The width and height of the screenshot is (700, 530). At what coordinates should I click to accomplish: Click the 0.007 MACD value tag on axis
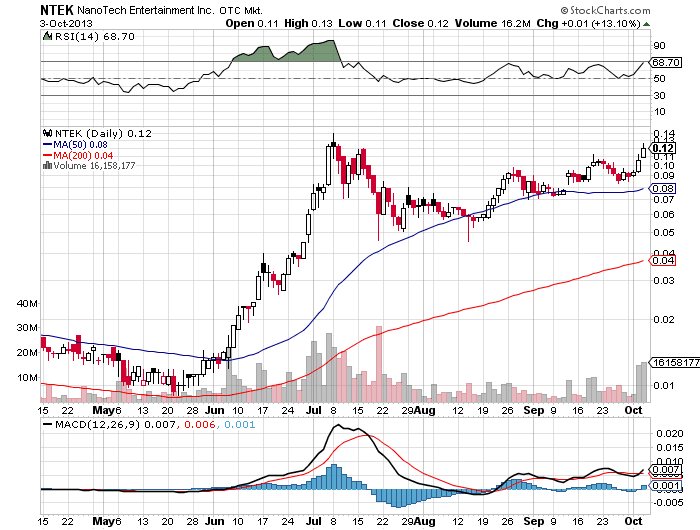665,469
